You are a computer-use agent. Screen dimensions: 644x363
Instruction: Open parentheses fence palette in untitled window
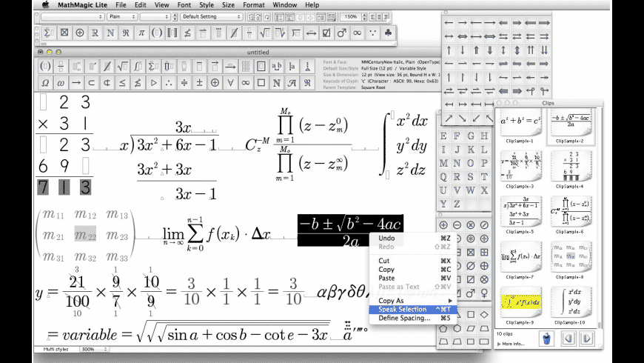[x=45, y=66]
